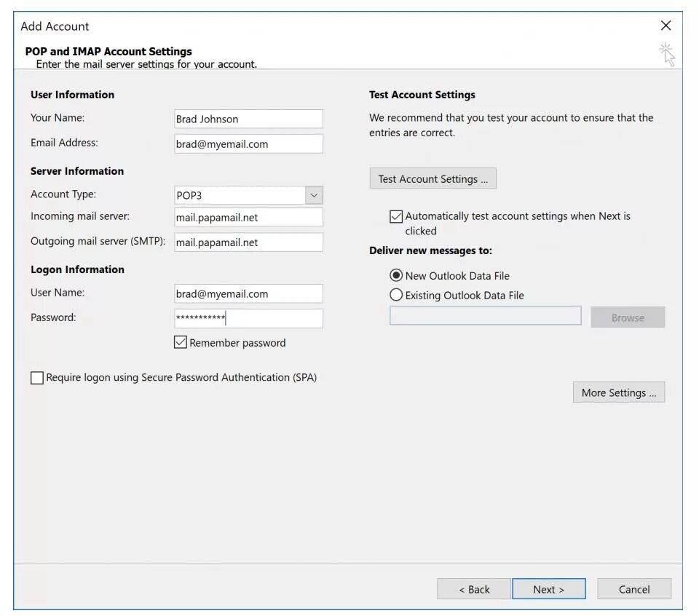The height and width of the screenshot is (616, 699).
Task: Open the POP3 account type combo box
Action: click(x=248, y=195)
